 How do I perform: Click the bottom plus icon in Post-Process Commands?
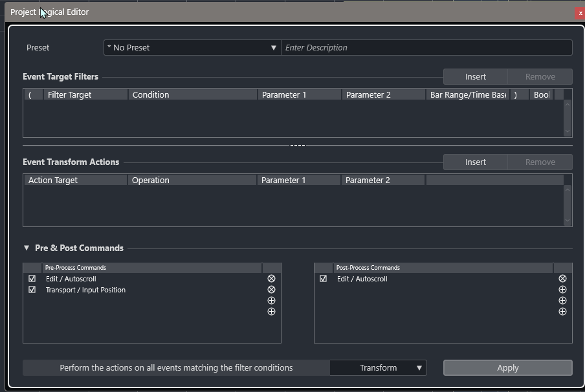(562, 312)
